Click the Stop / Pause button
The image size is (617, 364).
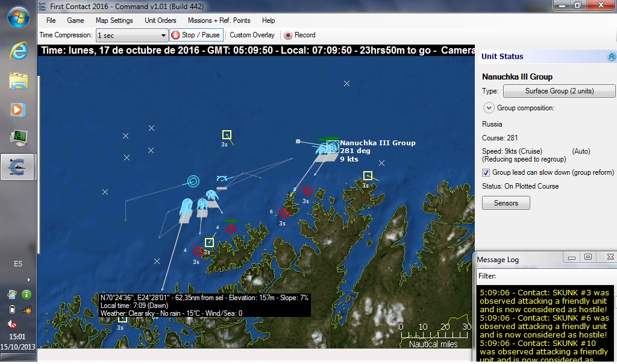[x=196, y=35]
